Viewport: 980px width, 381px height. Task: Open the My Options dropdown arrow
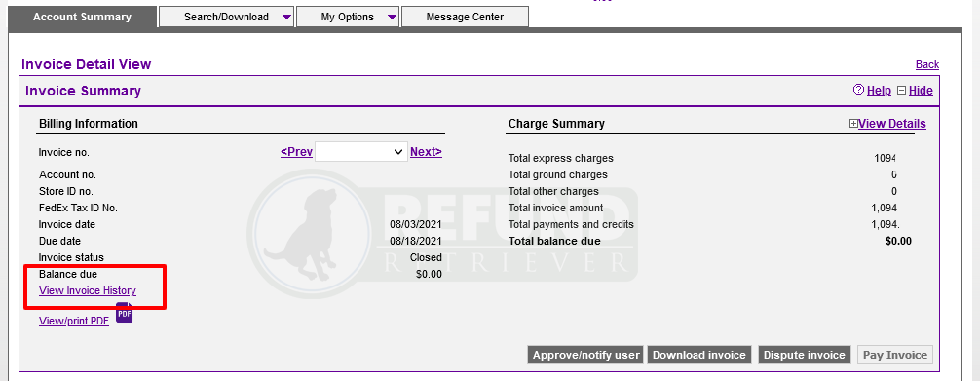click(392, 18)
